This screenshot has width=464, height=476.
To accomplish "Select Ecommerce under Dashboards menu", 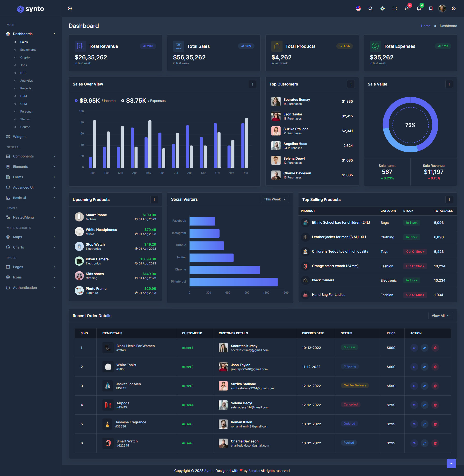I will click(x=28, y=50).
